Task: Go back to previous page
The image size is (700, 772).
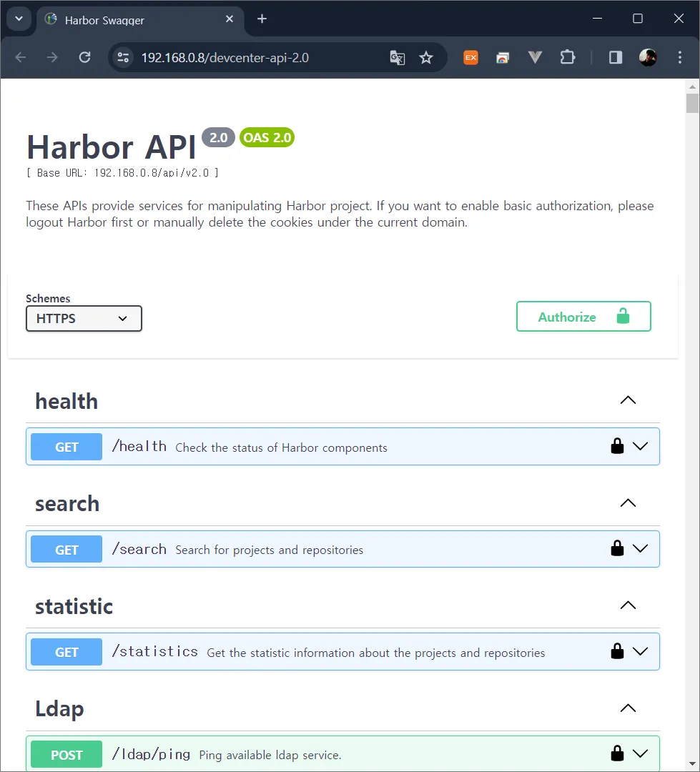Action: (21, 58)
